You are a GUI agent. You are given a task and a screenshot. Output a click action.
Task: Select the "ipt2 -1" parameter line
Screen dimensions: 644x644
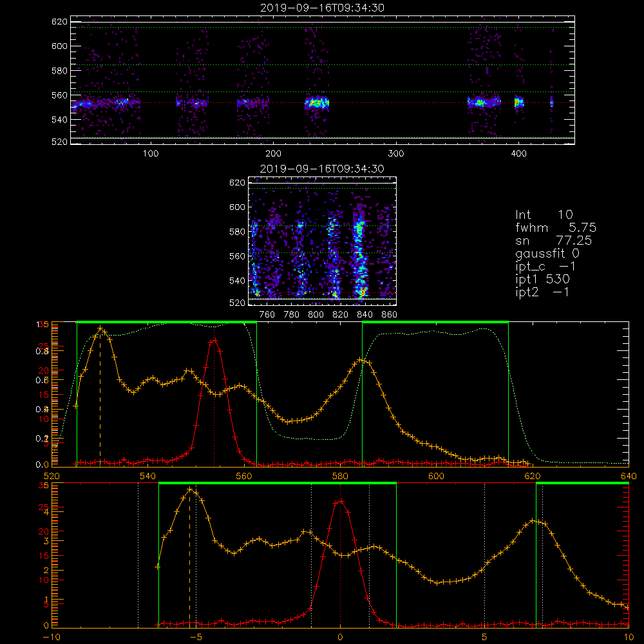(x=542, y=292)
